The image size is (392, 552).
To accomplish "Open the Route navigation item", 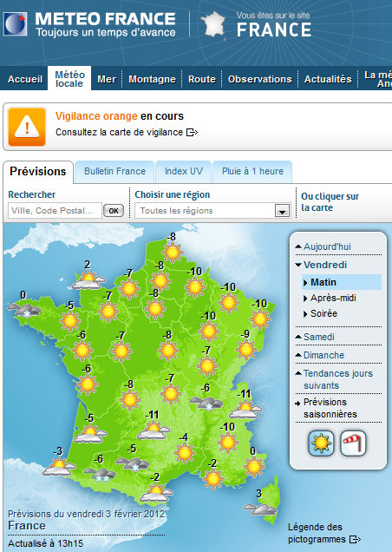I will [202, 79].
